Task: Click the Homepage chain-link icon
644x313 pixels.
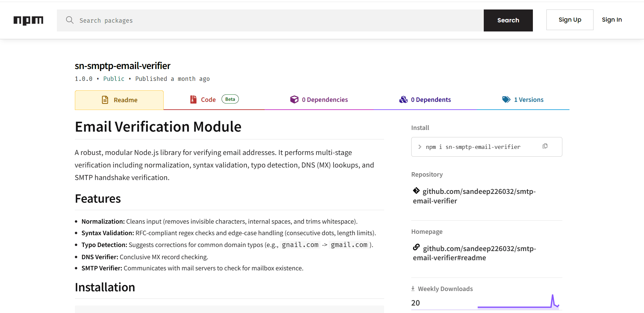Action: pos(416,247)
